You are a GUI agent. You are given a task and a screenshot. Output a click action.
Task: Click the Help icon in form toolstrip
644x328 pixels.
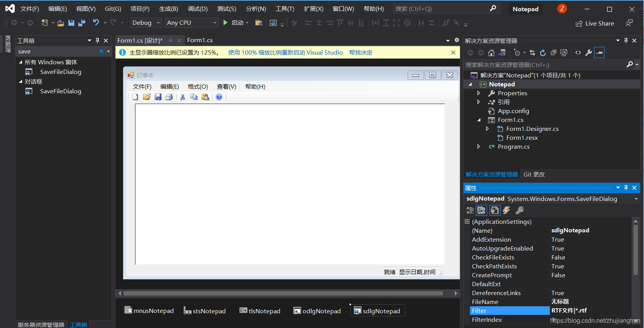pyautogui.click(x=219, y=97)
